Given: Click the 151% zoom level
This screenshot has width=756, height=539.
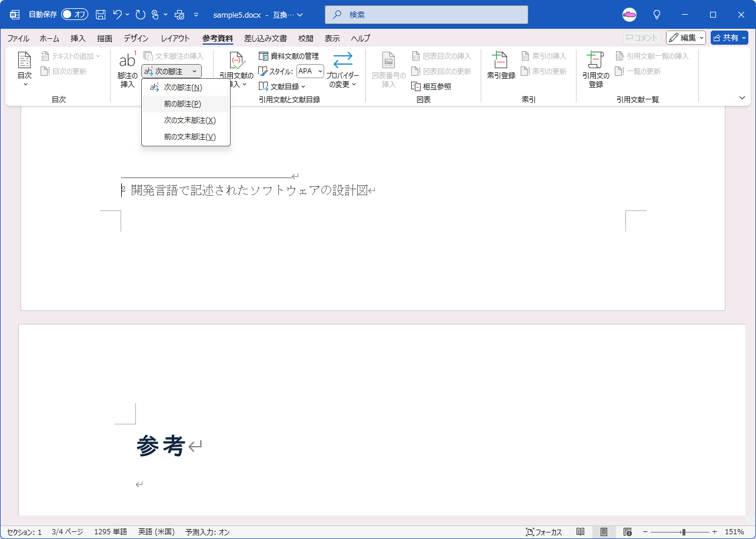Looking at the screenshot, I should pos(734,532).
